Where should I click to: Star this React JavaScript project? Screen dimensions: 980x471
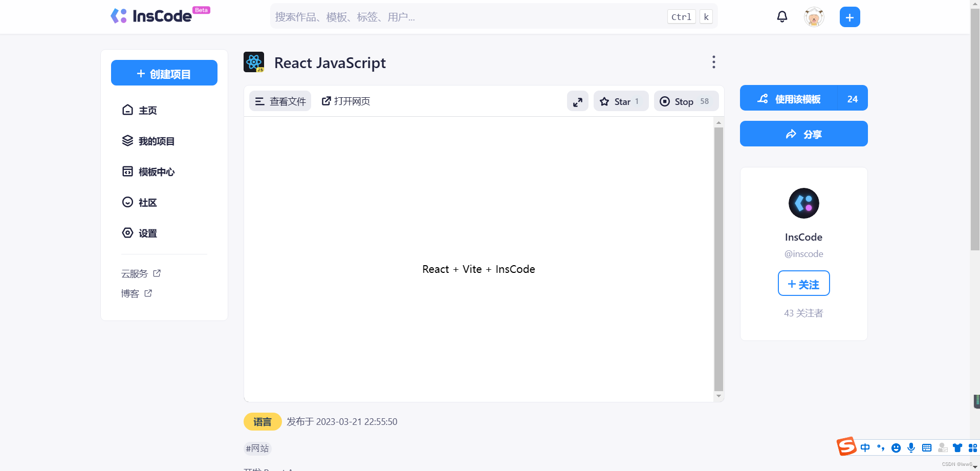tap(621, 101)
